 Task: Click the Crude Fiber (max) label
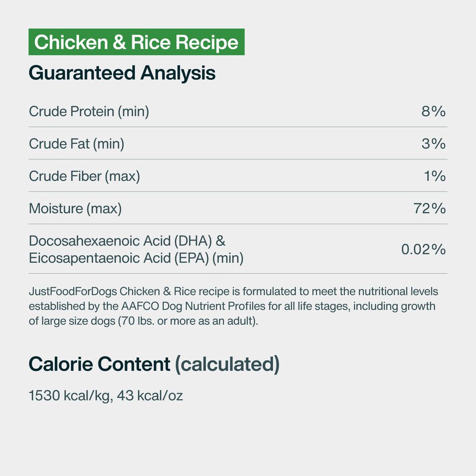pos(84,176)
